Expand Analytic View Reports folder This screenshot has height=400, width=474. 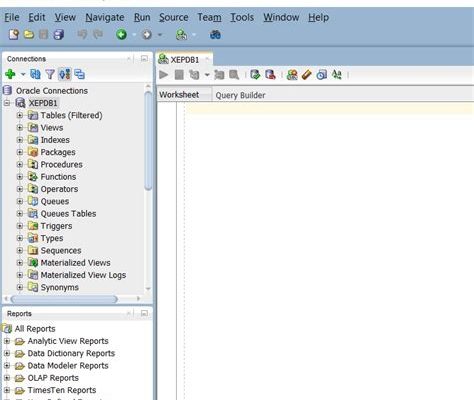[7, 341]
